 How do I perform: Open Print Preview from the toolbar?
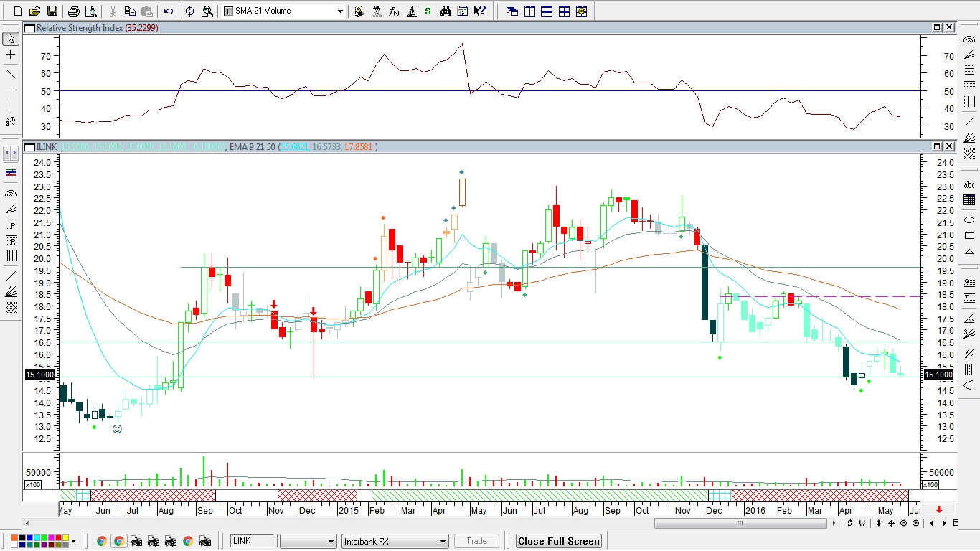pyautogui.click(x=90, y=11)
